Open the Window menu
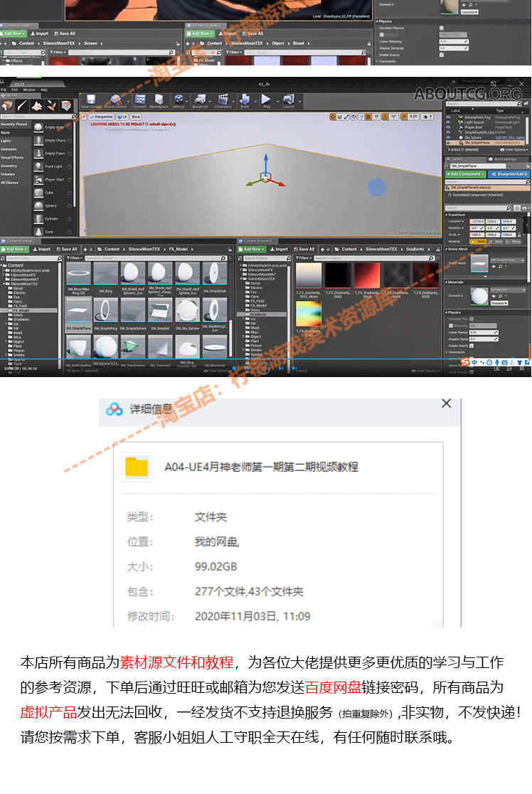 pos(29,90)
